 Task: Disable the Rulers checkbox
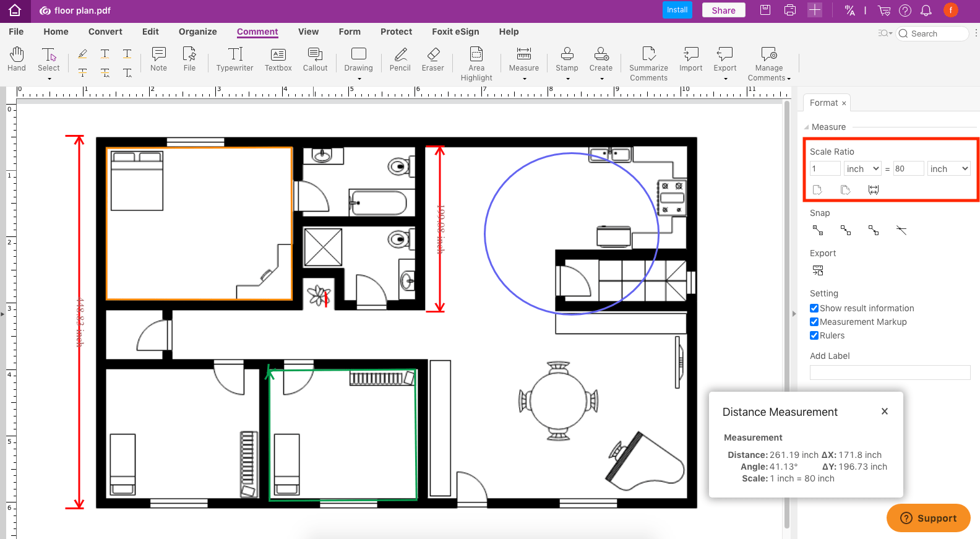pos(814,335)
